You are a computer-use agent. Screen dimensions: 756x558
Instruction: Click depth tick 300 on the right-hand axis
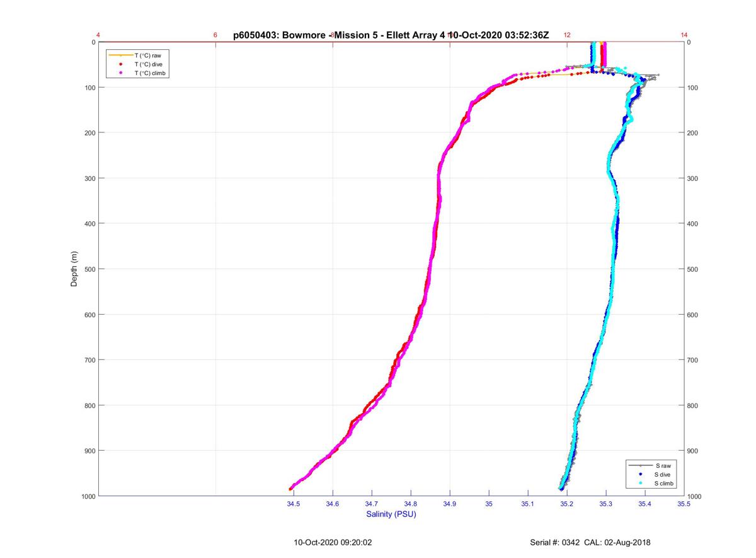(x=694, y=178)
